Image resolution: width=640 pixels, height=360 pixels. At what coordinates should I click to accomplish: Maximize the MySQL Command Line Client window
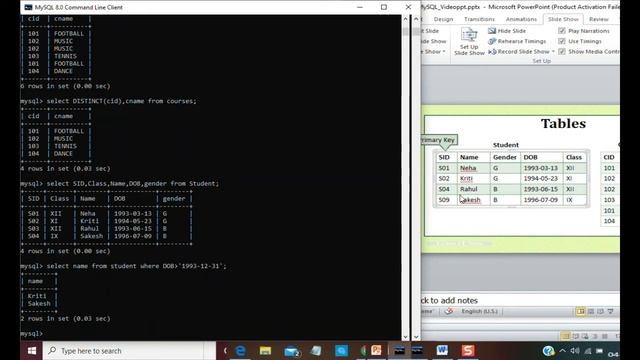pyautogui.click(x=384, y=7)
